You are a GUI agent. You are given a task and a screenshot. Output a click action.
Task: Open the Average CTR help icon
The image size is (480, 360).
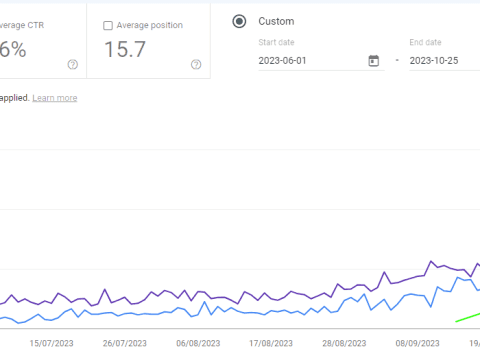tap(73, 64)
